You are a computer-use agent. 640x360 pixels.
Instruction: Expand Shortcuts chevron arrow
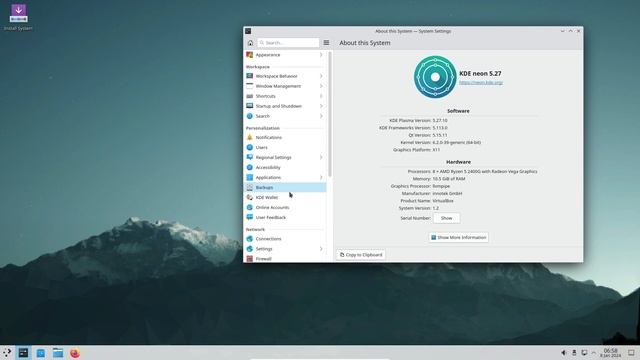tap(321, 96)
